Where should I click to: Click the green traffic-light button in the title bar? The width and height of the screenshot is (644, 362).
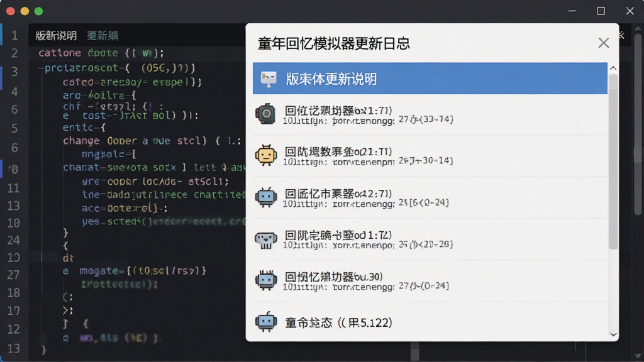[38, 11]
